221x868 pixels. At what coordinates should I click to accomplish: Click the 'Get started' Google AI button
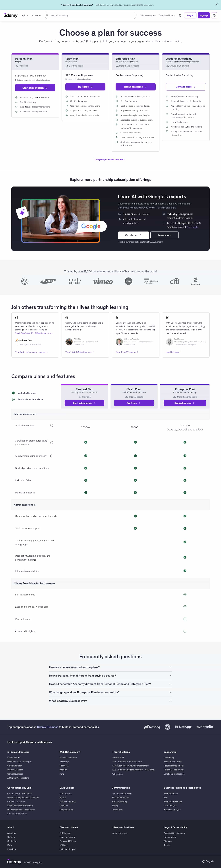coord(133,235)
